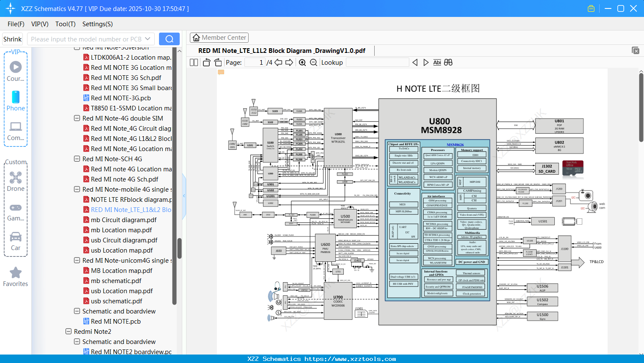Open the Settings(S) menu

[x=98, y=24]
